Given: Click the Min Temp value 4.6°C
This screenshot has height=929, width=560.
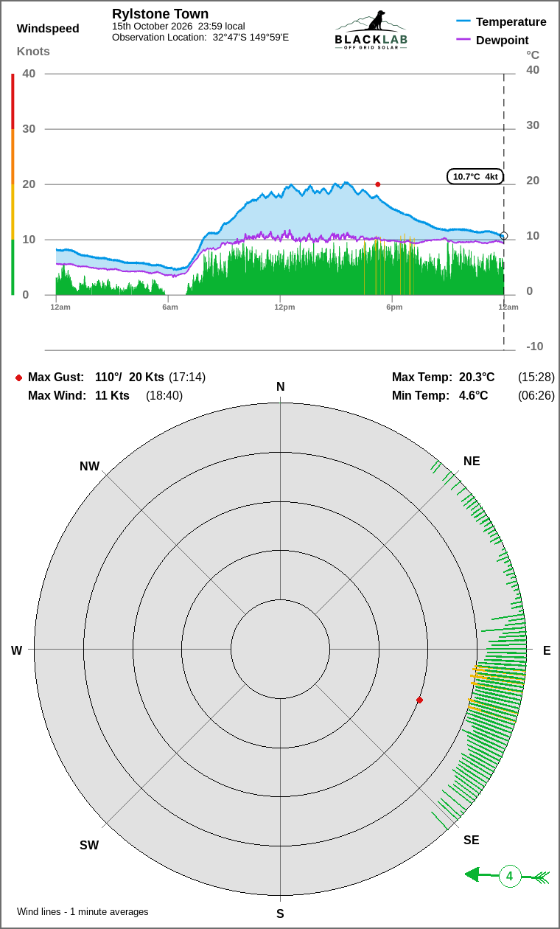Looking at the screenshot, I should pyautogui.click(x=473, y=396).
